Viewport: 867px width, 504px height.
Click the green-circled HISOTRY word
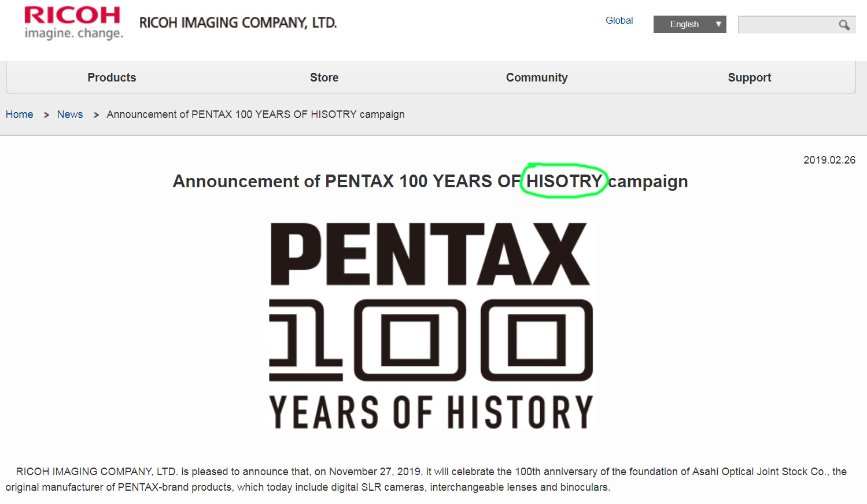click(x=564, y=181)
